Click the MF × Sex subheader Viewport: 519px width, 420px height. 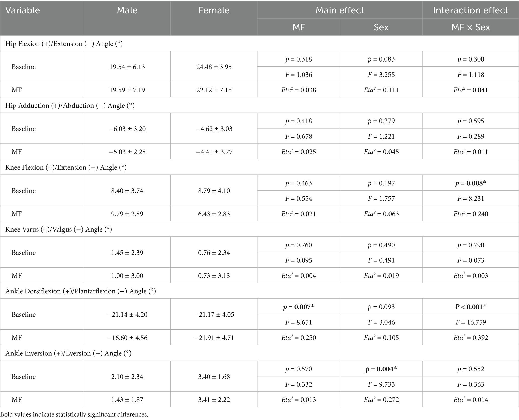[471, 27]
